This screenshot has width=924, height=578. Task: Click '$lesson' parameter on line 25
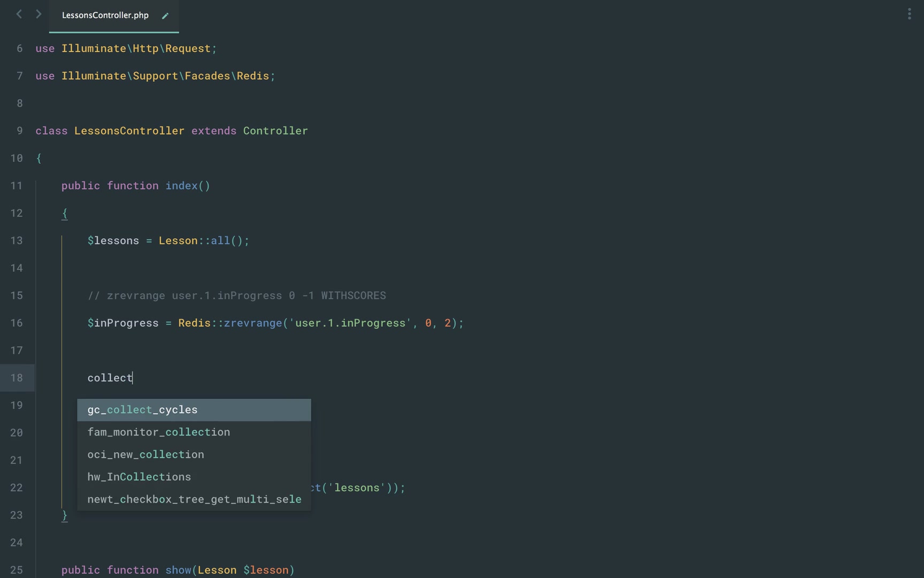(x=266, y=570)
